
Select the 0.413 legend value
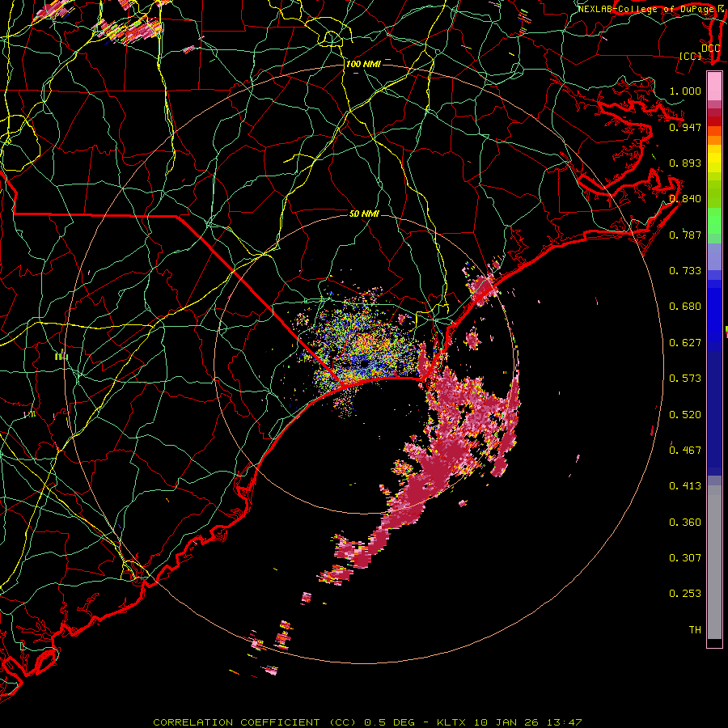685,486
